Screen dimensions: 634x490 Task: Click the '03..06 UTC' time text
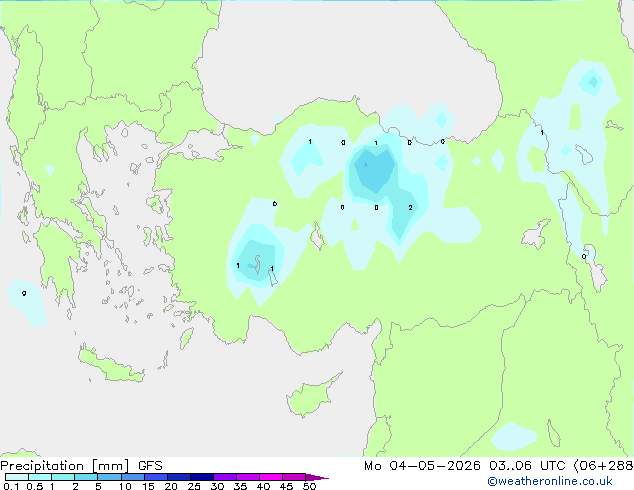point(527,466)
